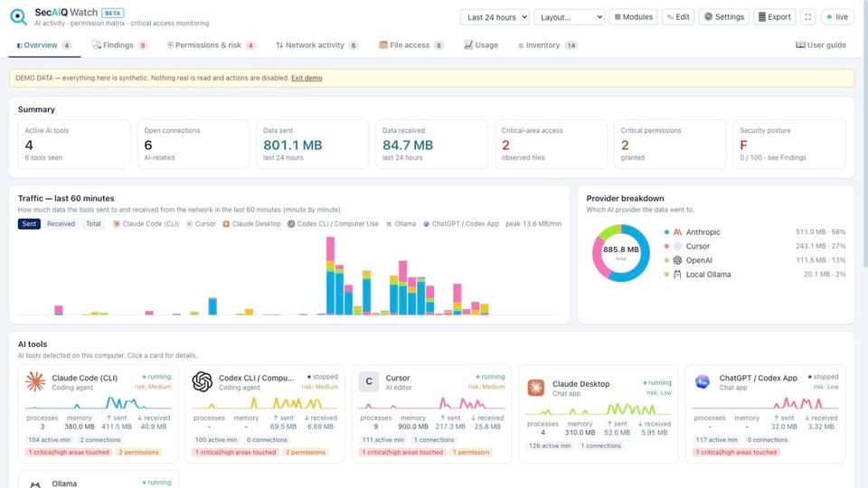This screenshot has width=868, height=488.
Task: Open the Inventory tab
Action: 548,45
